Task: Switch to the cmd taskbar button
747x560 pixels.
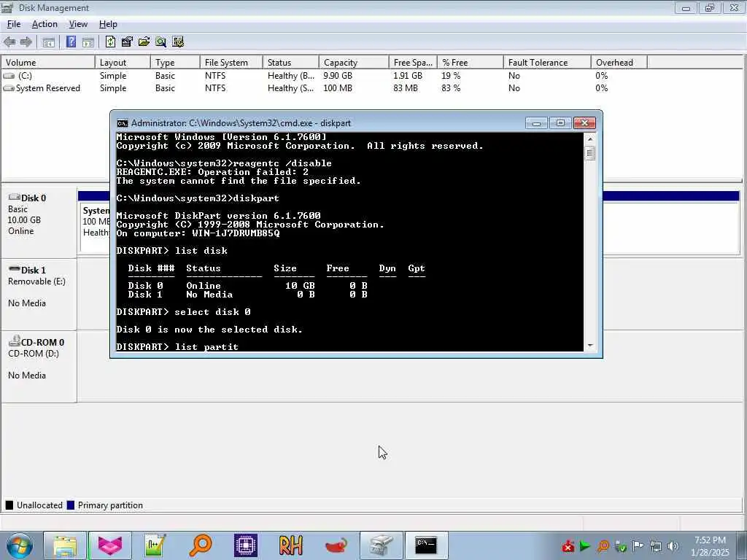Action: (x=426, y=545)
